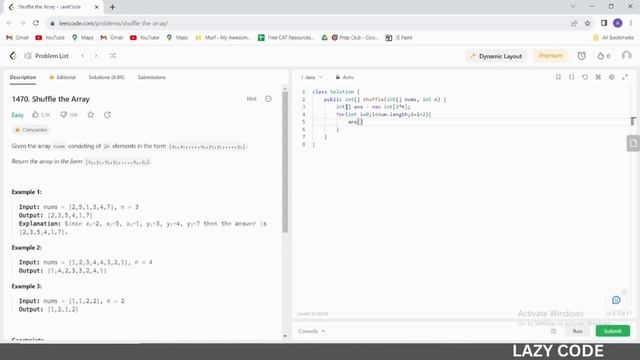Click the circle icon beside Hint
This screenshot has height=360, width=640.
(x=268, y=99)
